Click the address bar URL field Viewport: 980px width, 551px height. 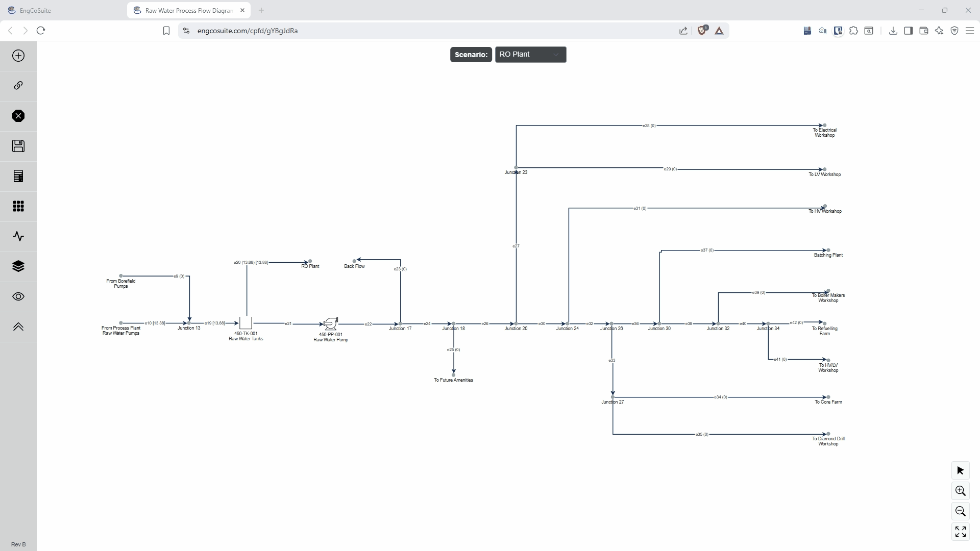[434, 31]
